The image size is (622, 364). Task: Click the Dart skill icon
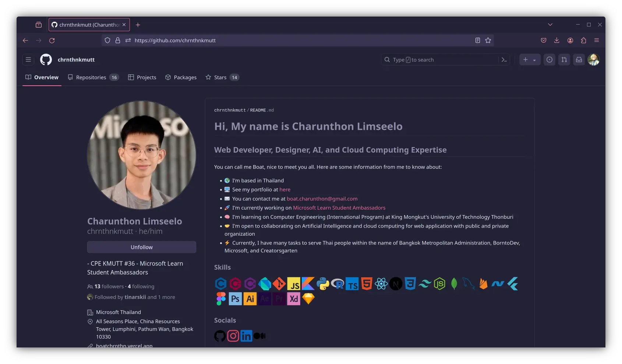(x=265, y=284)
